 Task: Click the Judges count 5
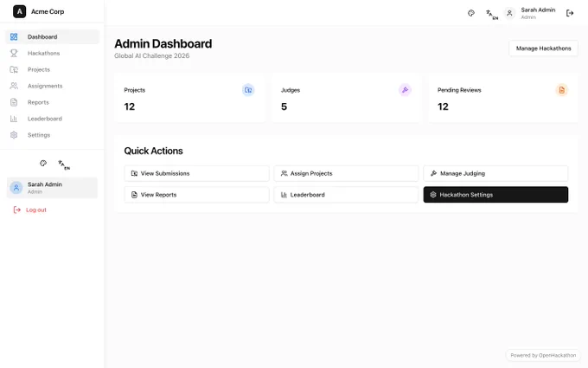284,107
